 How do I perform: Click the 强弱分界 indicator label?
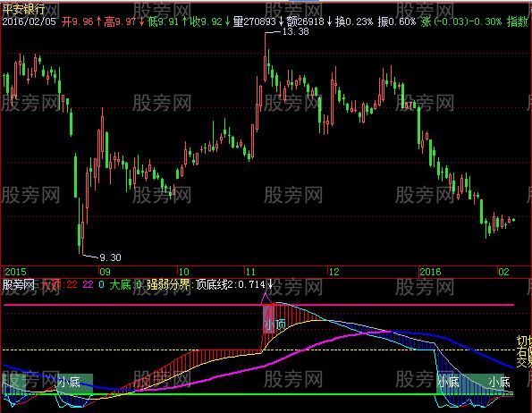[168, 284]
